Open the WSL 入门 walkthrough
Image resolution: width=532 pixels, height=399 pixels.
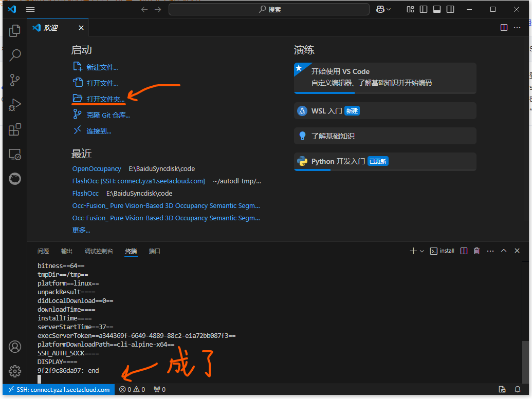385,111
